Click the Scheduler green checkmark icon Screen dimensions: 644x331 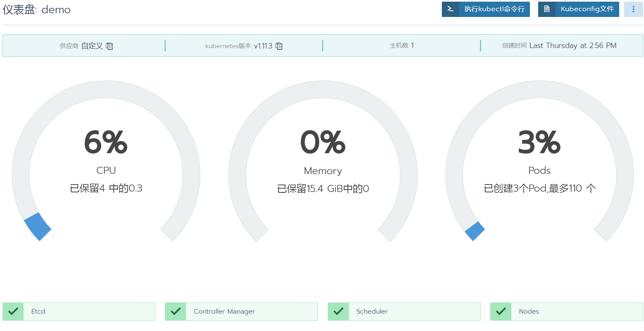point(338,311)
